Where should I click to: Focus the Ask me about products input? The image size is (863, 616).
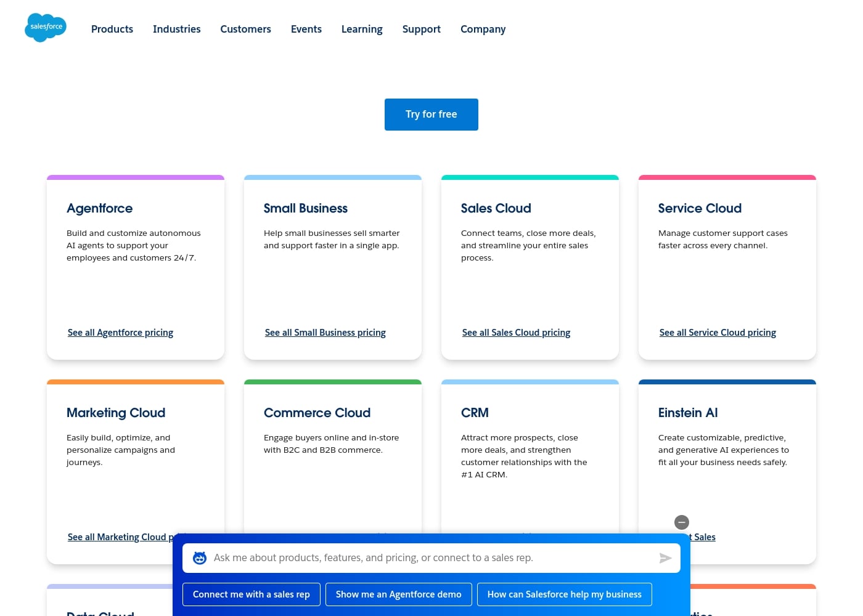click(431, 558)
